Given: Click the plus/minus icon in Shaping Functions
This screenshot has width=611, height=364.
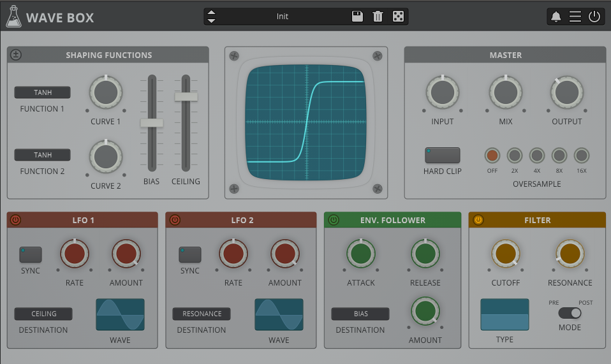Looking at the screenshot, I should click(x=16, y=55).
